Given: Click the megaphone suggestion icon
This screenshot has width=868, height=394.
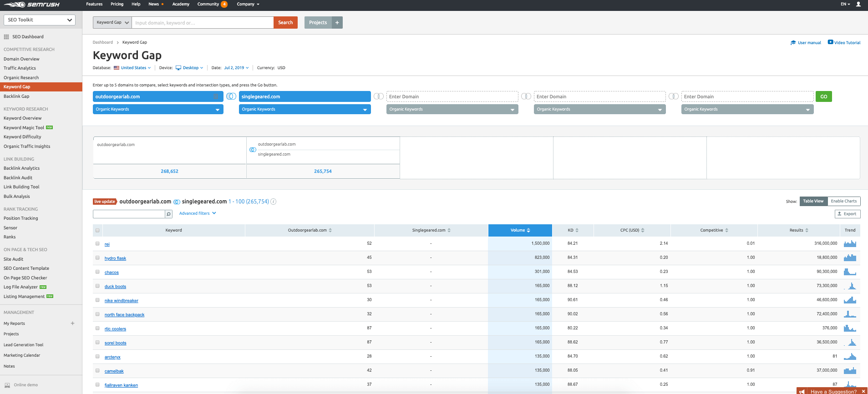Looking at the screenshot, I should point(802,391).
